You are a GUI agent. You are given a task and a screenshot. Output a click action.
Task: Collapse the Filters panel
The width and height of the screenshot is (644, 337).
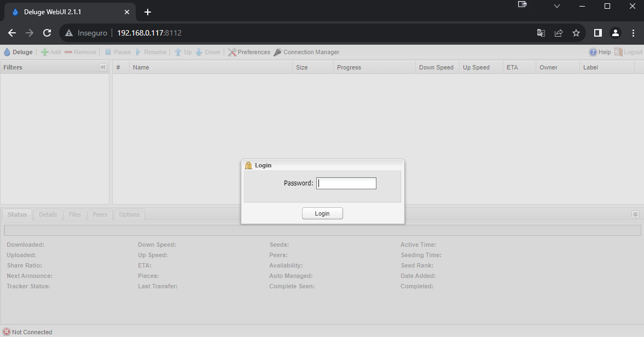point(103,67)
